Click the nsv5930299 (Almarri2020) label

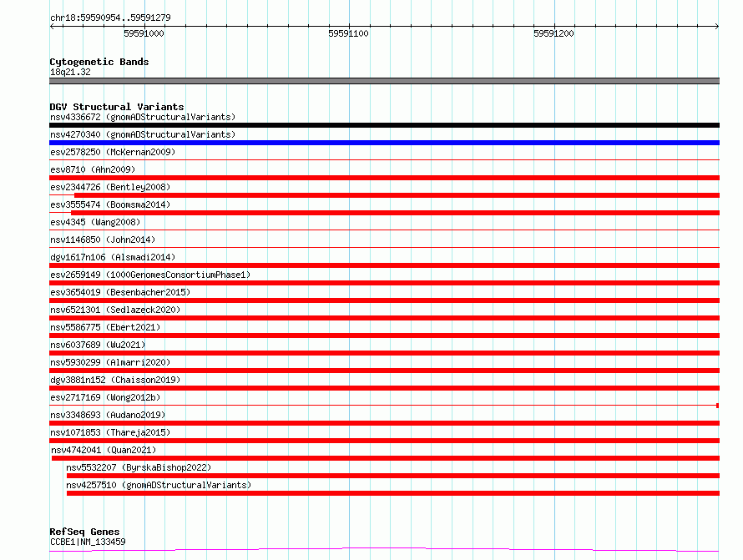pos(110,362)
